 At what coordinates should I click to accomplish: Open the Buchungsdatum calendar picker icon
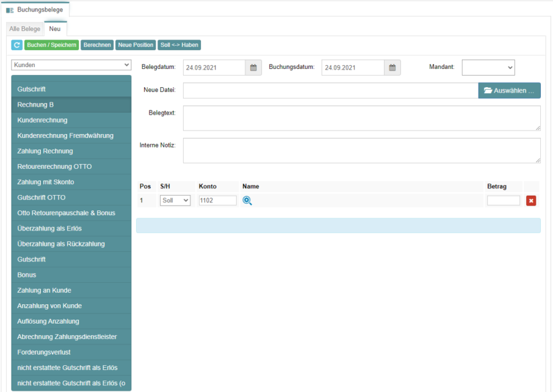tap(392, 68)
